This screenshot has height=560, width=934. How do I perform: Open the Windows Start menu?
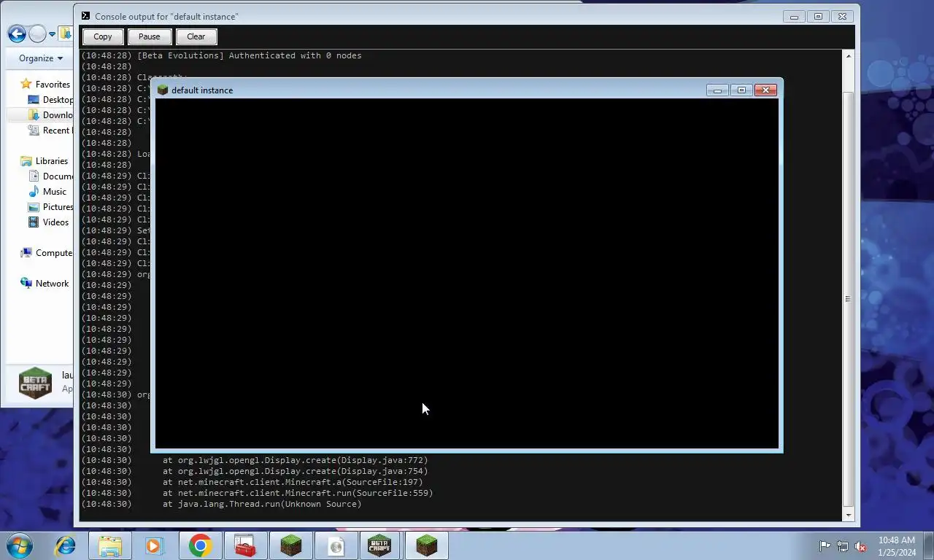(x=20, y=545)
